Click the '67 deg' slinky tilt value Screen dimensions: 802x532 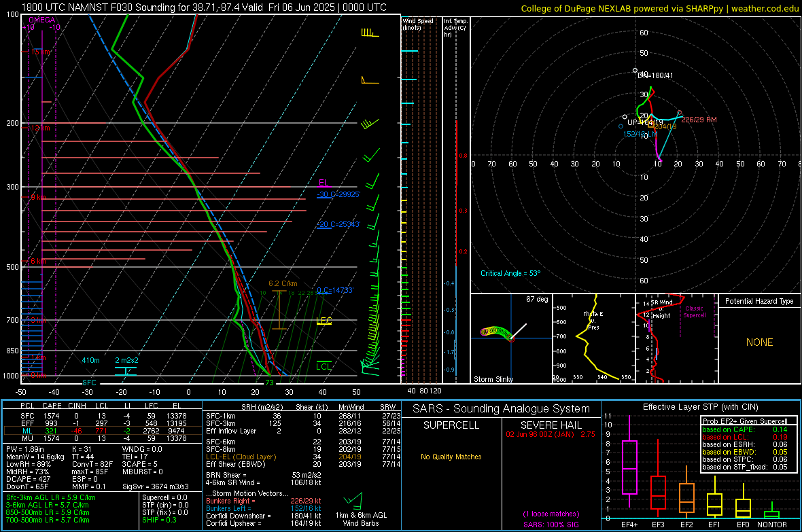(x=537, y=299)
